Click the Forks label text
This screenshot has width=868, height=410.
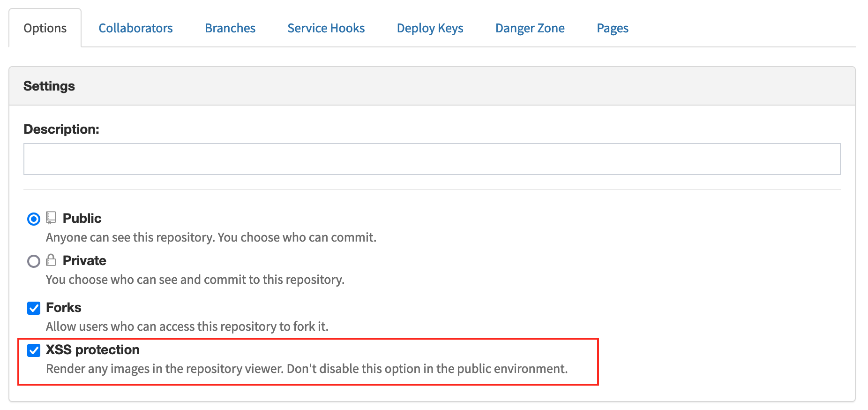point(64,307)
